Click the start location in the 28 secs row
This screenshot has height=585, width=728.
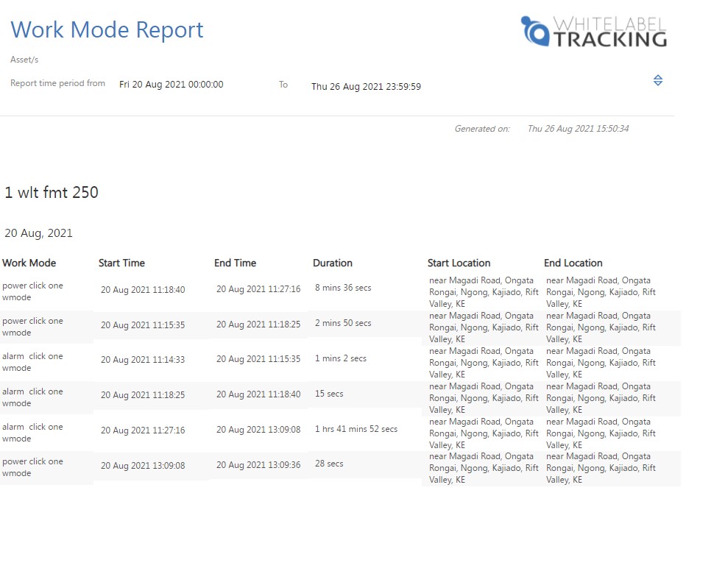(x=484, y=468)
